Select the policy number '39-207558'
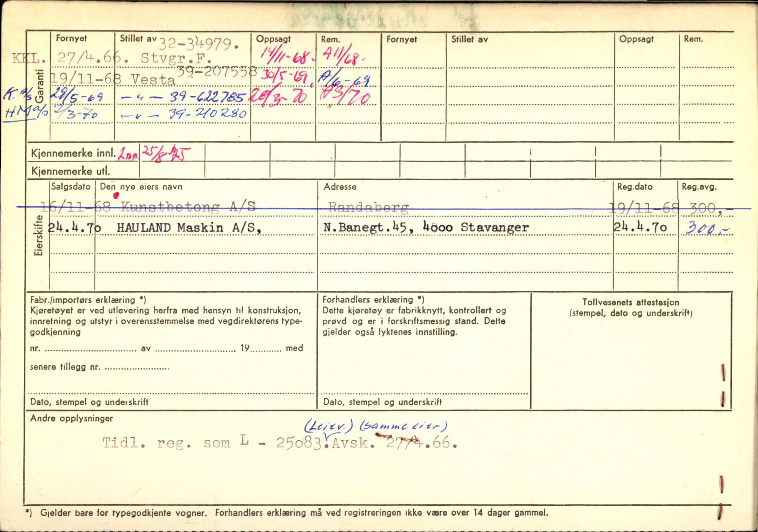758x532 pixels. tap(217, 71)
